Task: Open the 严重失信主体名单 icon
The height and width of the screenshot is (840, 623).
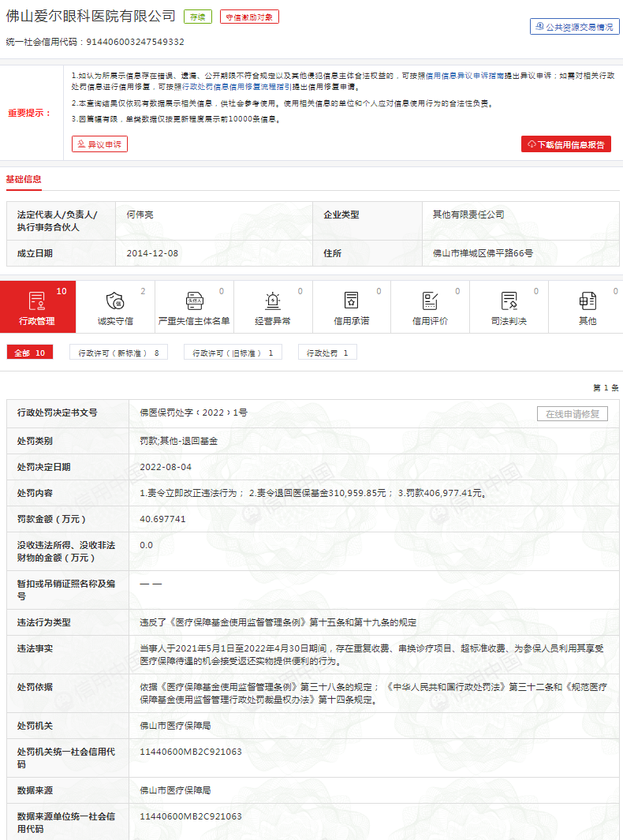Action: (x=194, y=301)
